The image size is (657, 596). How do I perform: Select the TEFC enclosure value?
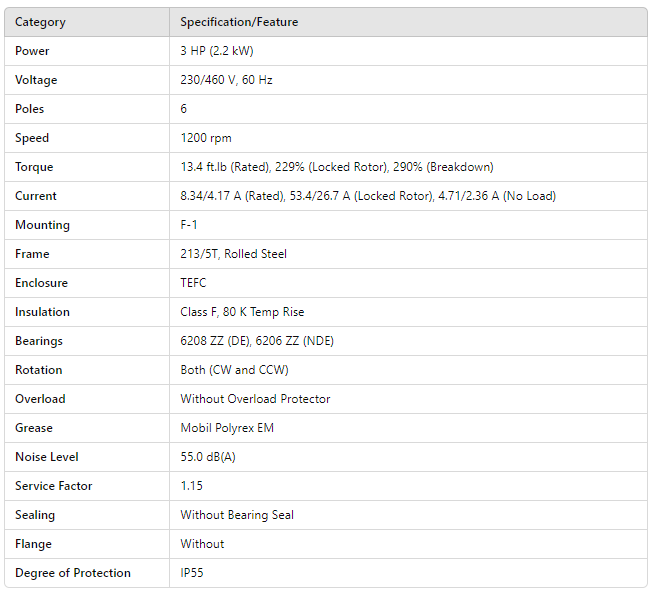pyautogui.click(x=193, y=283)
